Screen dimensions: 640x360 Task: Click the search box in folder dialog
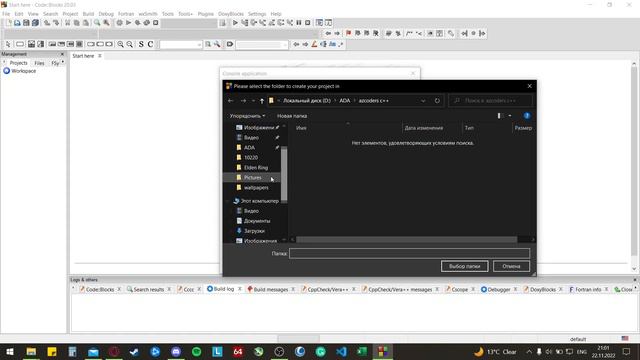[491, 101]
